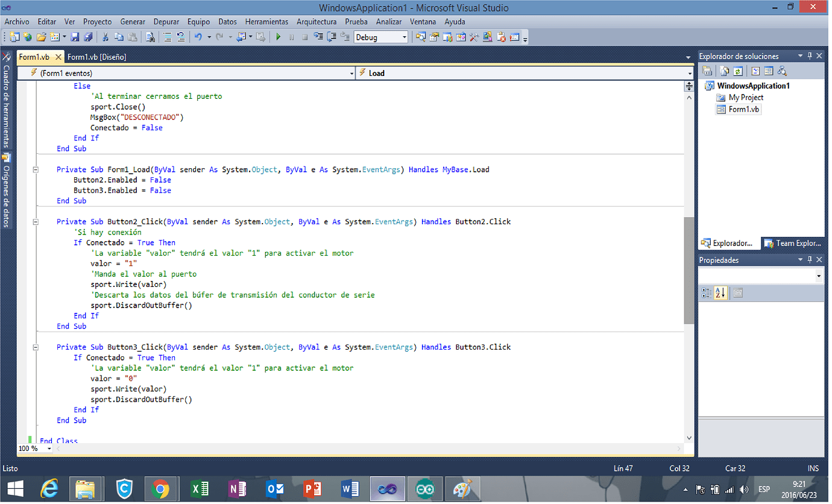Click the Find in Files icon
The height and width of the screenshot is (504, 832).
150,37
